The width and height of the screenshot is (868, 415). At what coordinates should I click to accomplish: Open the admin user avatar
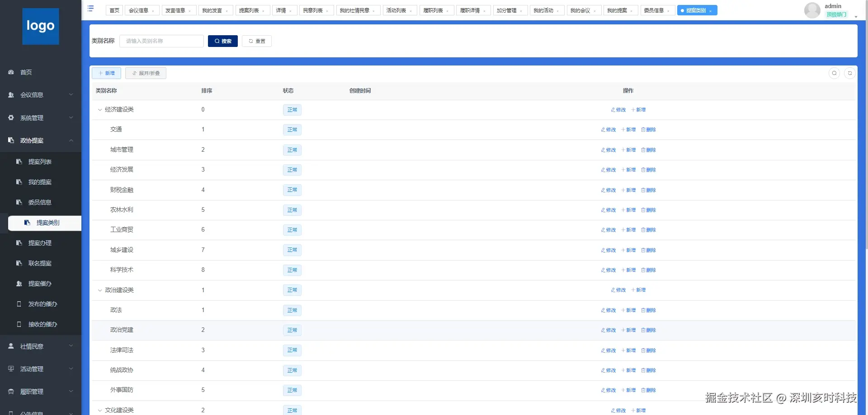812,10
